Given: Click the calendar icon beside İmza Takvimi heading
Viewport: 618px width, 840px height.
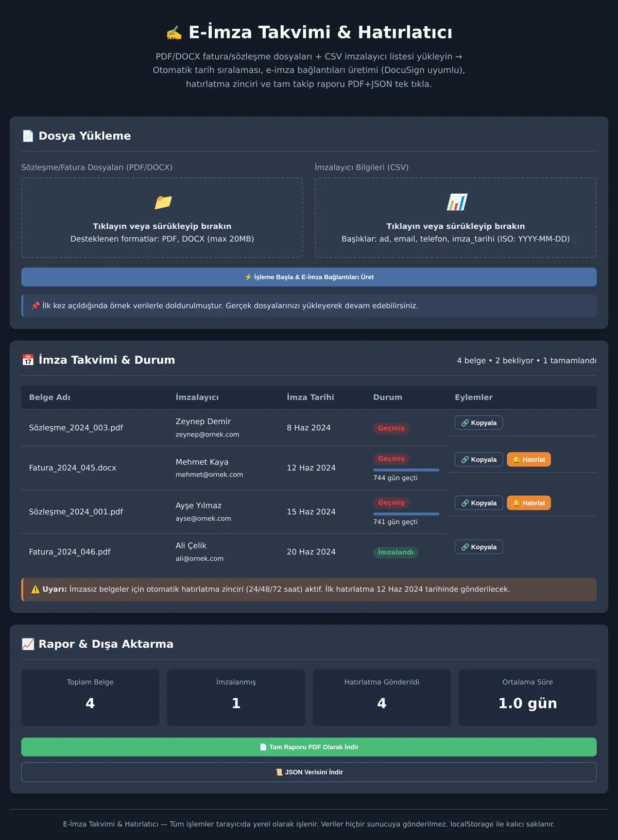Looking at the screenshot, I should pos(28,360).
